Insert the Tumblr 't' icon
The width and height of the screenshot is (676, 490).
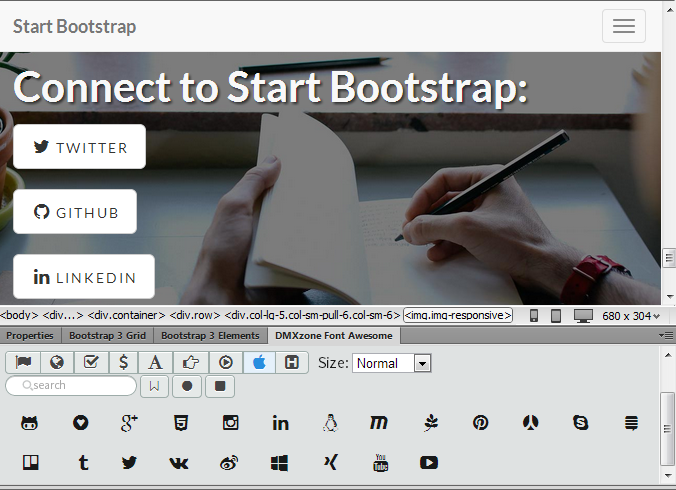(84, 463)
